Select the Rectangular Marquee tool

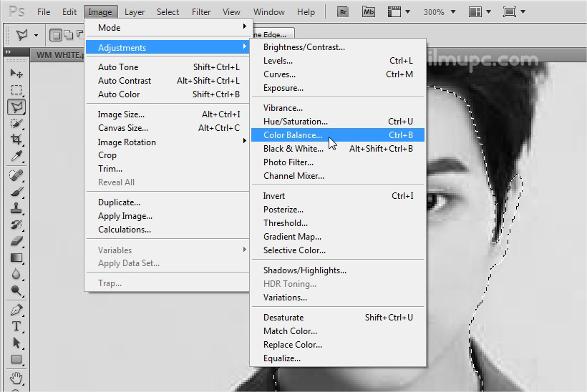point(16,90)
